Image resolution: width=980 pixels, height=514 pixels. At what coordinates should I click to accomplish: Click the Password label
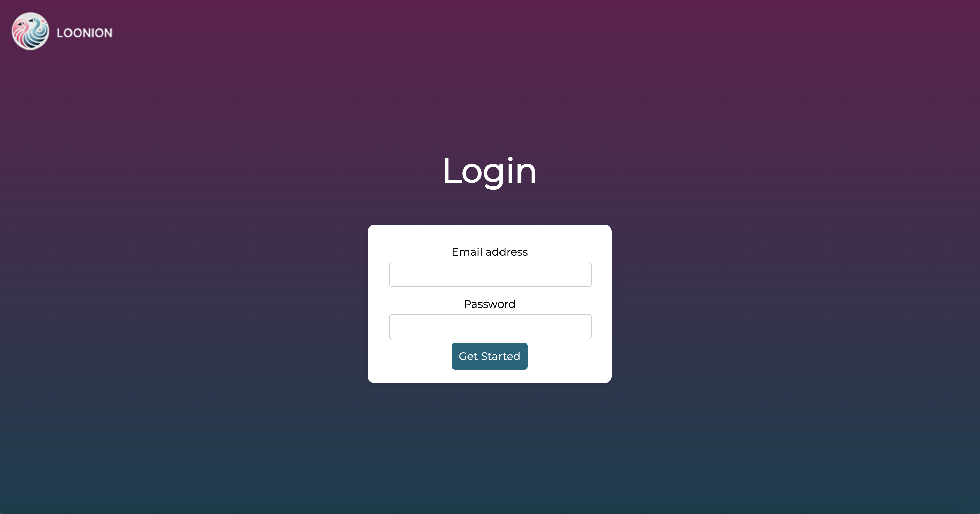[489, 304]
